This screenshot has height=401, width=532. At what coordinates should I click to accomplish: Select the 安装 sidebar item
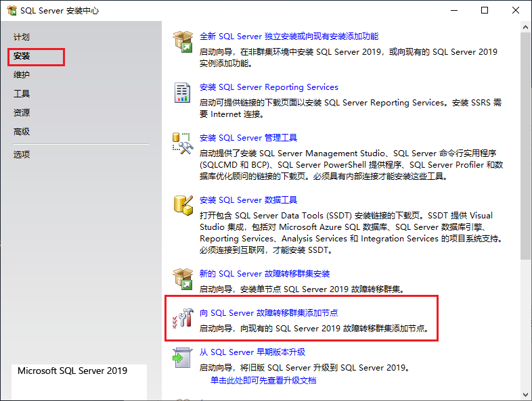(22, 56)
